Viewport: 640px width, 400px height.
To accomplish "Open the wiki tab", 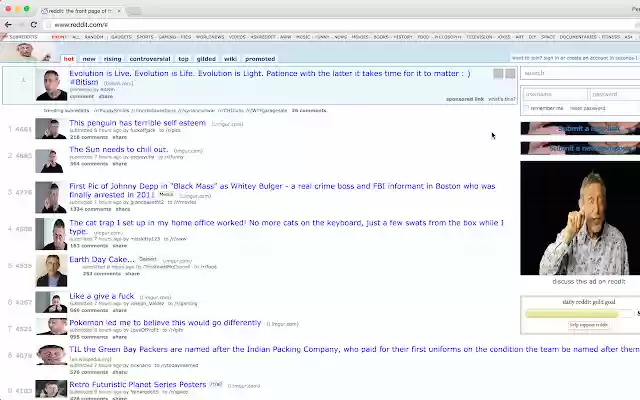I will pyautogui.click(x=230, y=59).
